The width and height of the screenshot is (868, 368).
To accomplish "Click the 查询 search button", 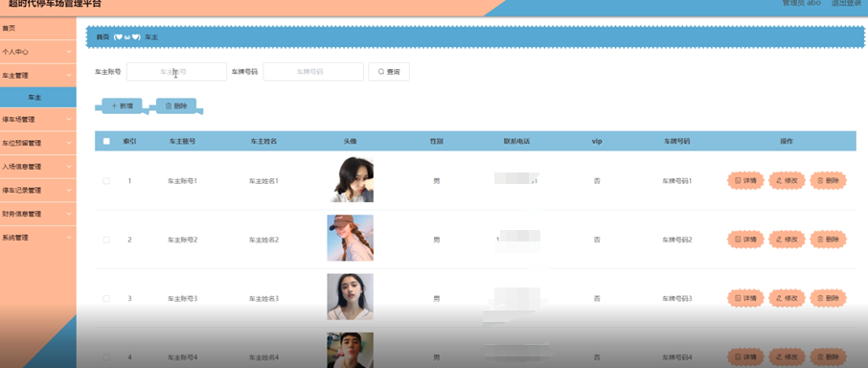I will [389, 72].
